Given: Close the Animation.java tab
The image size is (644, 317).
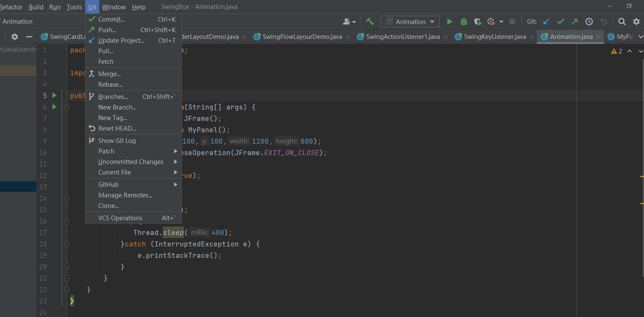Looking at the screenshot, I should tap(598, 37).
